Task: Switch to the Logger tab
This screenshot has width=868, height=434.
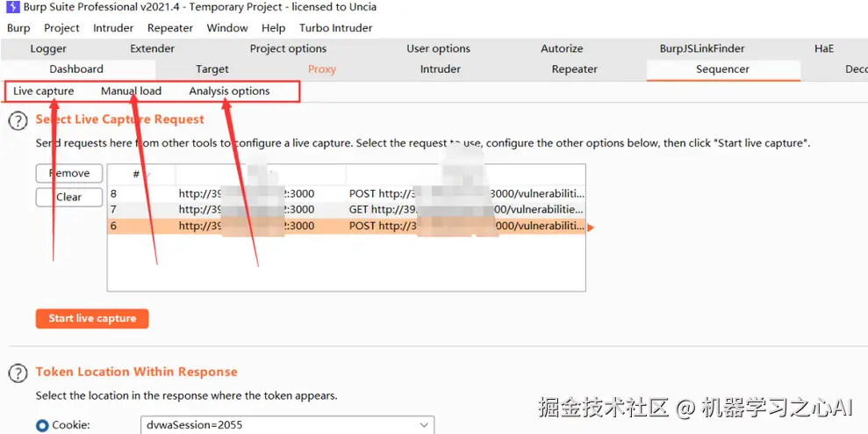Action: click(x=48, y=49)
